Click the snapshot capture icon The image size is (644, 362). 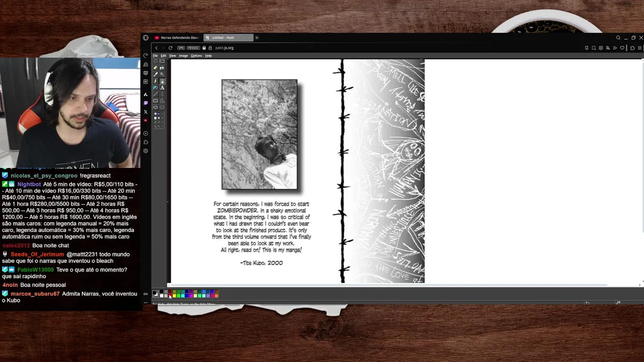(594, 48)
